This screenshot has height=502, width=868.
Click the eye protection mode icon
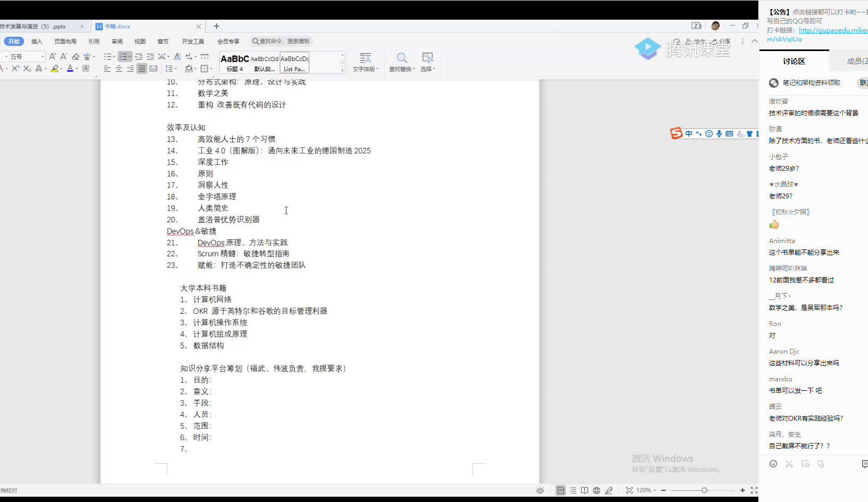coord(540,490)
